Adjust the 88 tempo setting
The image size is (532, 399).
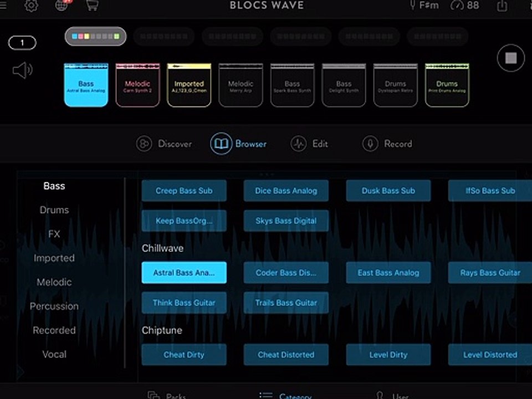[x=465, y=6]
